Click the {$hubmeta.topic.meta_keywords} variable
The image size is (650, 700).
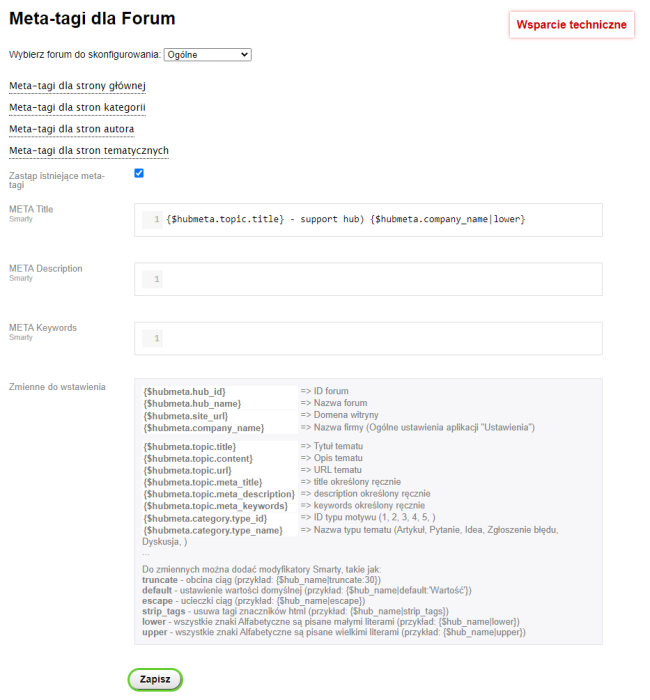(216, 506)
